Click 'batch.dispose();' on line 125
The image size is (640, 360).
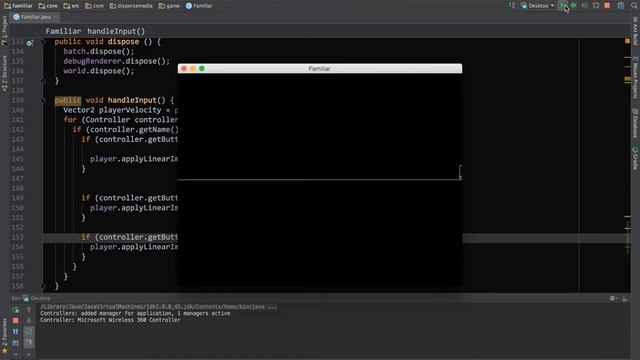coord(99,51)
